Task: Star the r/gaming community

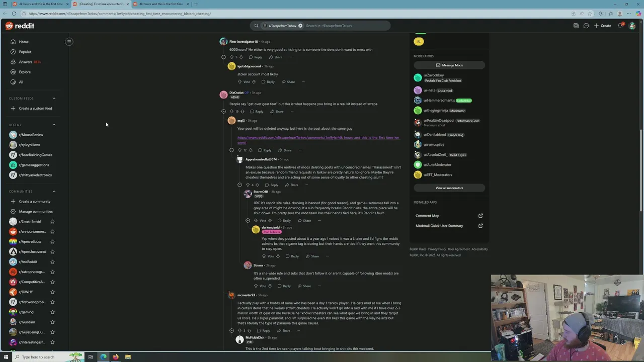Action: point(52,312)
